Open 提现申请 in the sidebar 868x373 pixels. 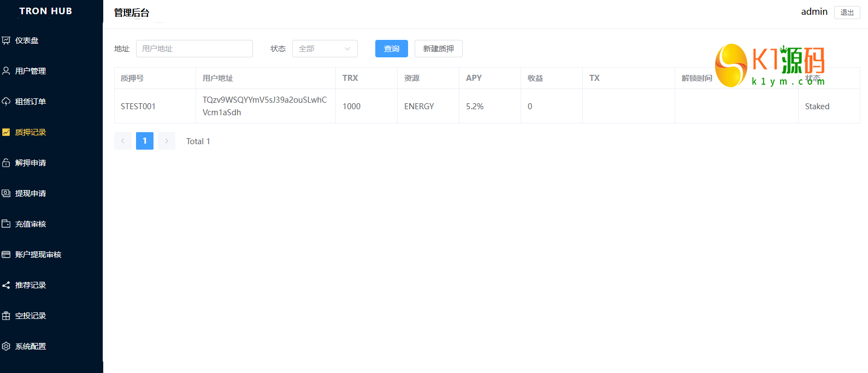point(51,193)
